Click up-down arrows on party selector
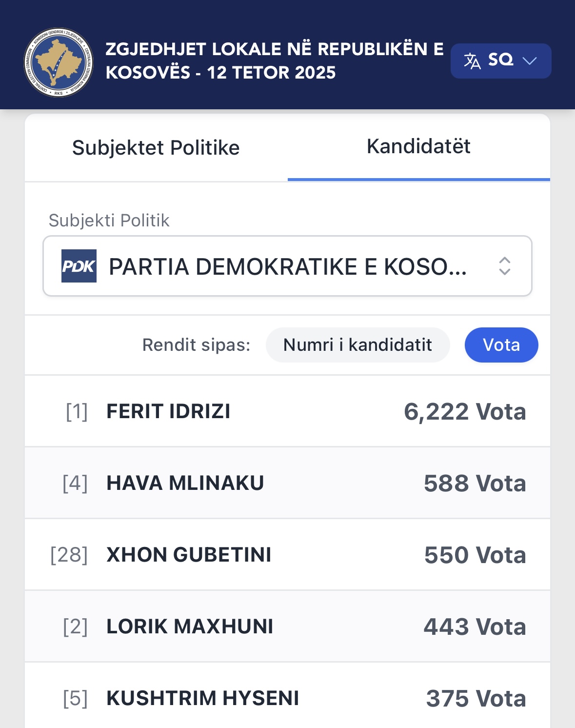575x728 pixels. pos(504,266)
